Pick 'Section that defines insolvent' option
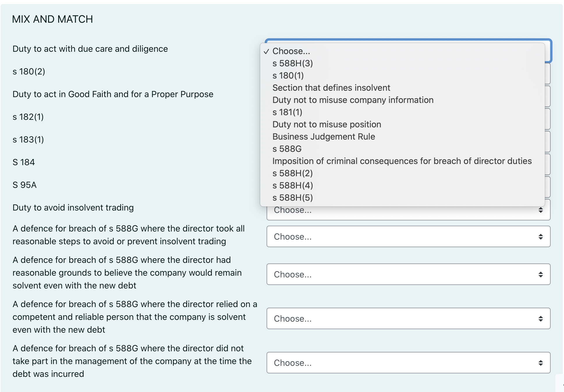The width and height of the screenshot is (564, 392). click(331, 88)
